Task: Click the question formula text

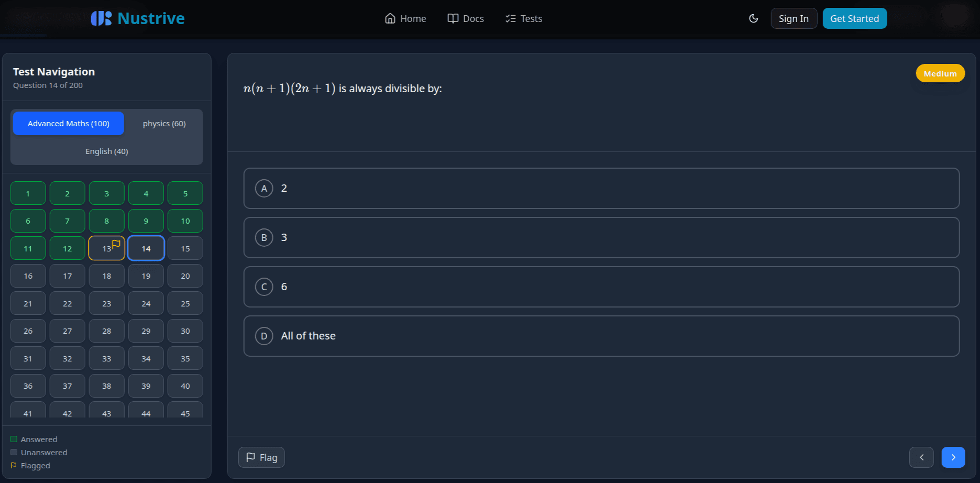Action: [289, 88]
